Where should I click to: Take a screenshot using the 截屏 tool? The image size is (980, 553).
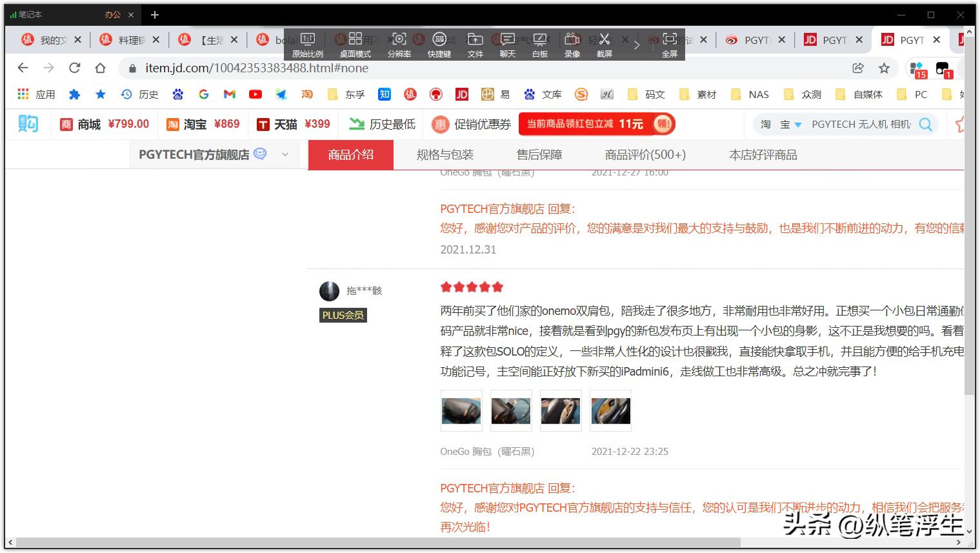(x=604, y=45)
